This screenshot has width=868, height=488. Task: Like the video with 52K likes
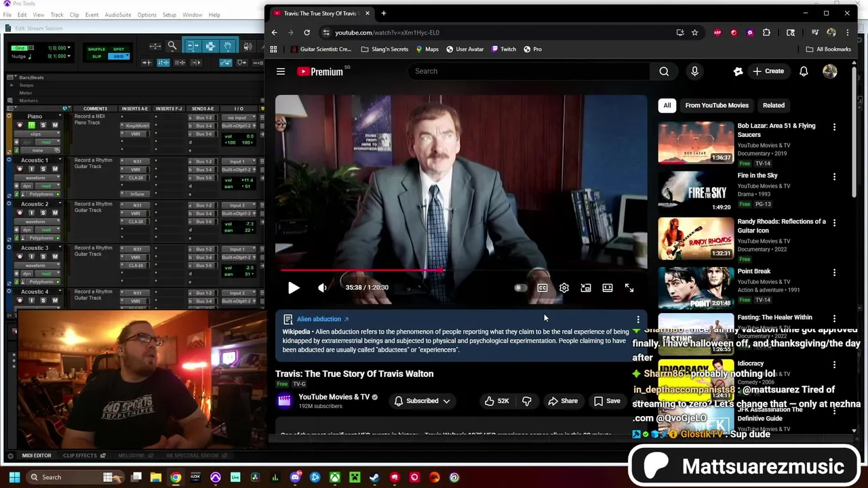496,401
